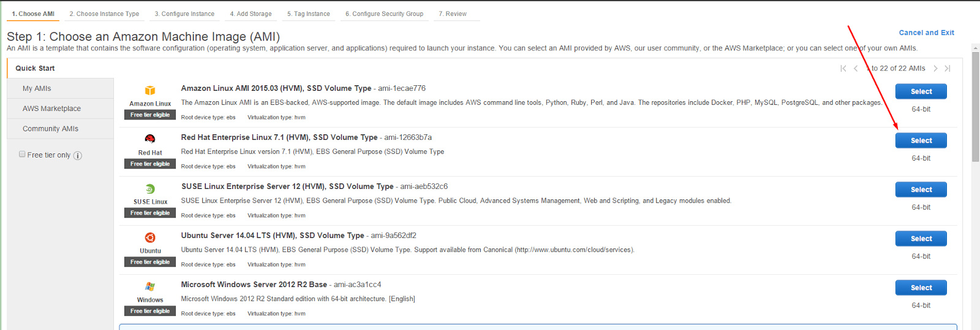Select the Quick Start category
The height and width of the screenshot is (330, 980).
[x=60, y=68]
